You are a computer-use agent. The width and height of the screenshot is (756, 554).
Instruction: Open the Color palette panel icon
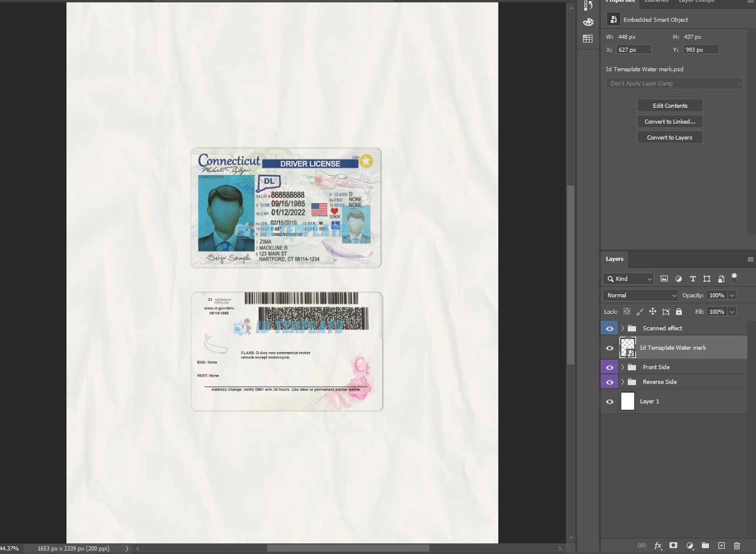[588, 22]
